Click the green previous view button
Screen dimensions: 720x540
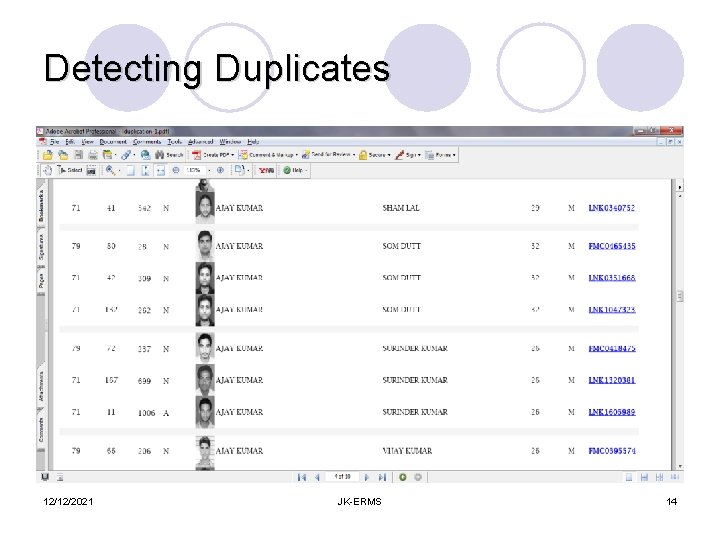click(403, 477)
